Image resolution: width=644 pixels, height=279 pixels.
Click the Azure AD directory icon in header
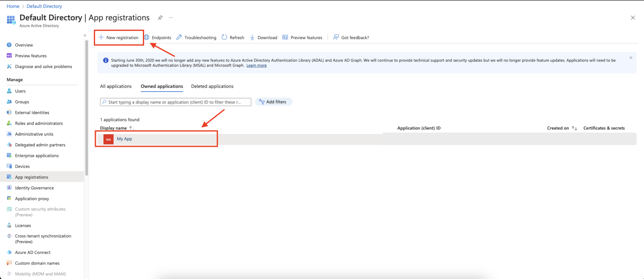(x=11, y=20)
